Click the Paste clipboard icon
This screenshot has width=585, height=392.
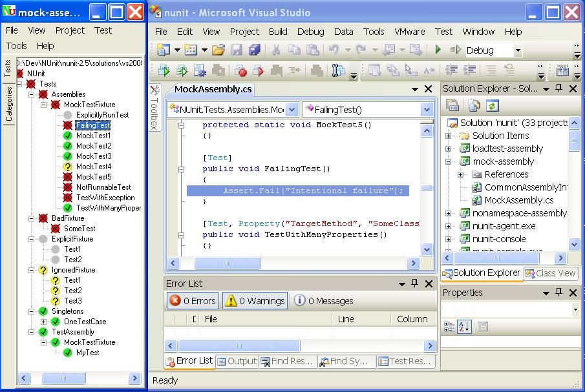tap(312, 50)
